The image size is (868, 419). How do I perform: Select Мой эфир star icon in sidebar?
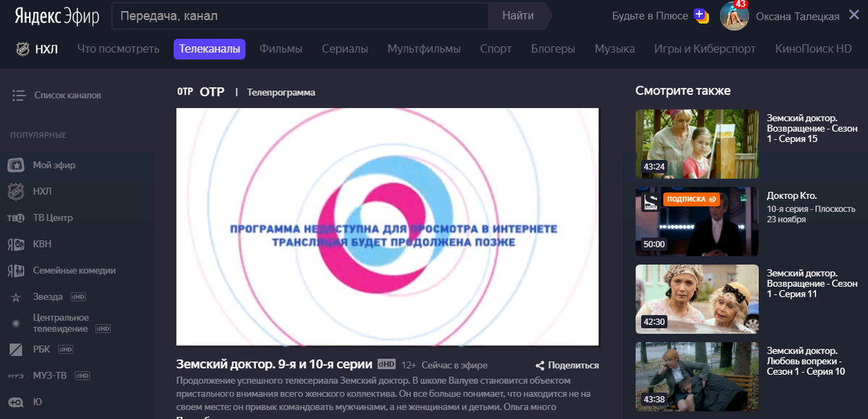coord(15,165)
